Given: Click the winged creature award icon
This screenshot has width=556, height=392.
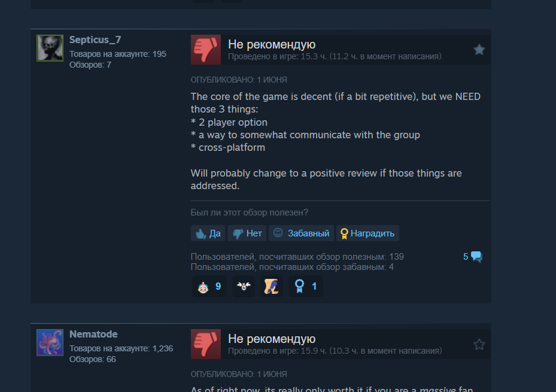Looking at the screenshot, I should pyautogui.click(x=244, y=287).
